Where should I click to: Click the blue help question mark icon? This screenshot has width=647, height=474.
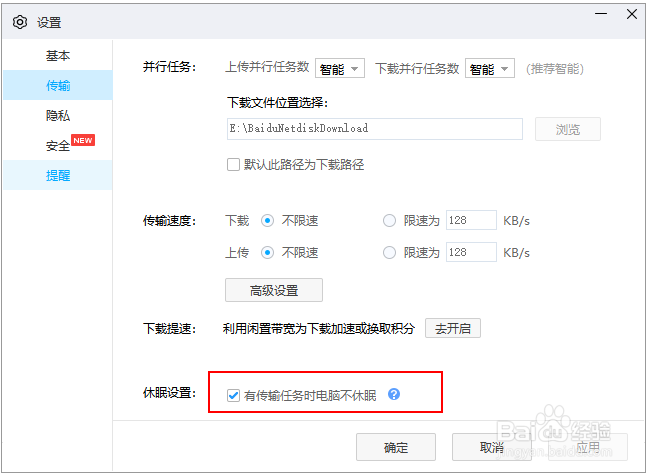click(x=394, y=394)
